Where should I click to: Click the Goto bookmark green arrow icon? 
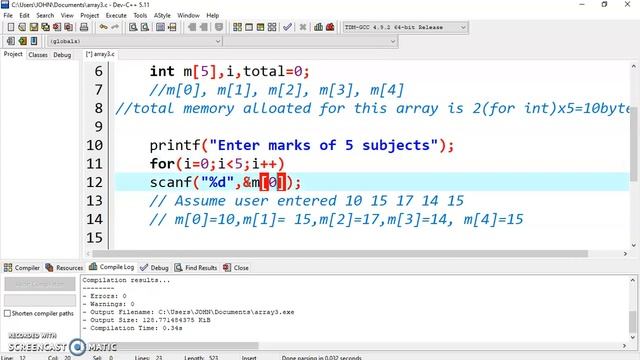22,41
